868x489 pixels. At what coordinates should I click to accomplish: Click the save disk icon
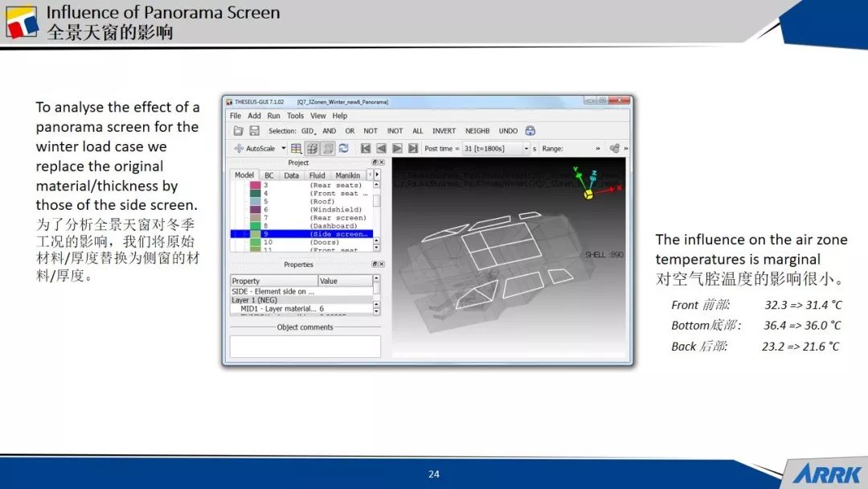254,131
